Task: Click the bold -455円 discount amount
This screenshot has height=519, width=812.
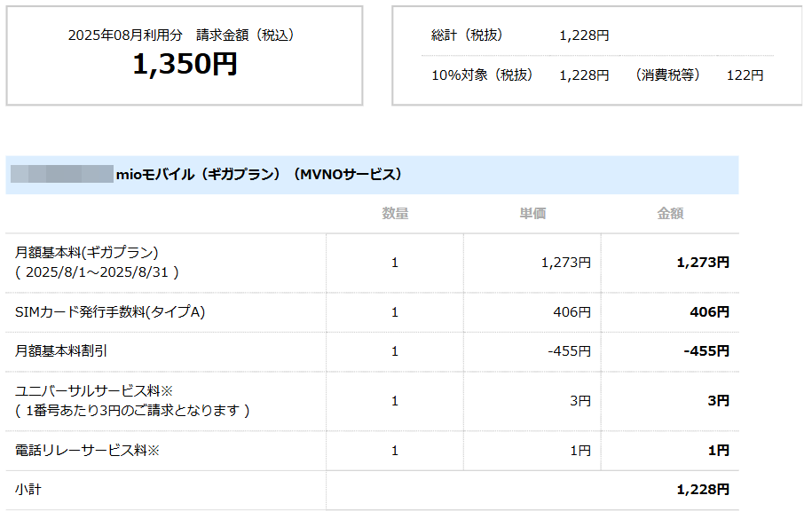Action: [706, 351]
